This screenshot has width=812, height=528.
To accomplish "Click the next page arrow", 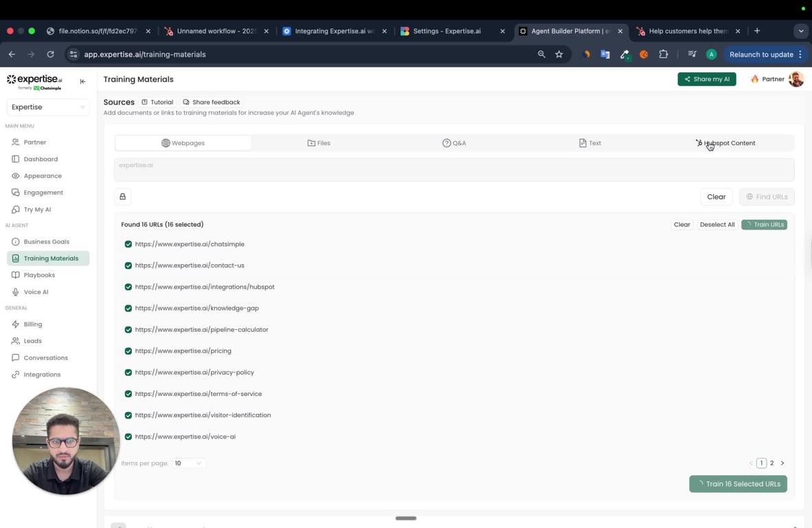I will click(x=782, y=463).
